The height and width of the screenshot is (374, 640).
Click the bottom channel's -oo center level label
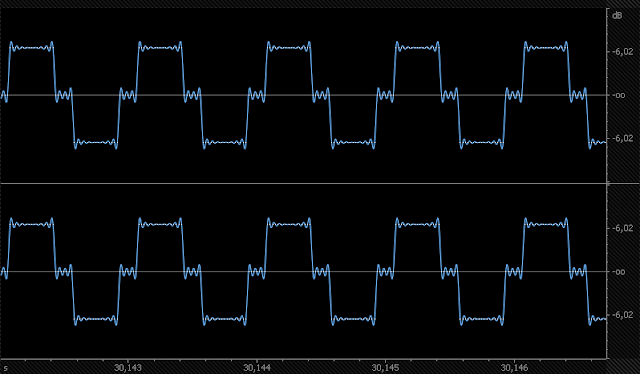[x=619, y=272]
